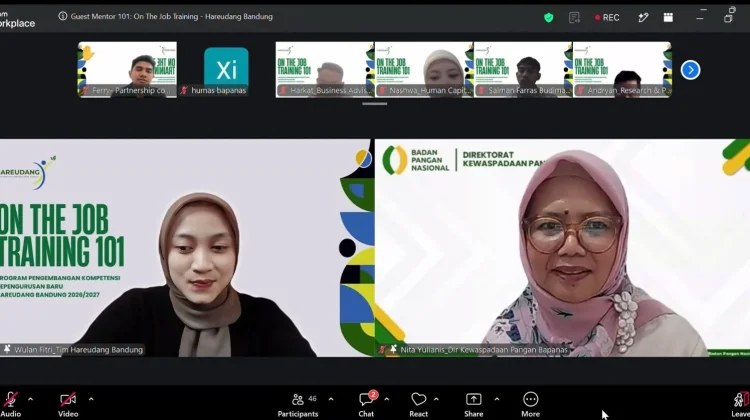Click the meeting title Guest Mentor 101
Image resolution: width=750 pixels, height=420 pixels.
pos(172,16)
